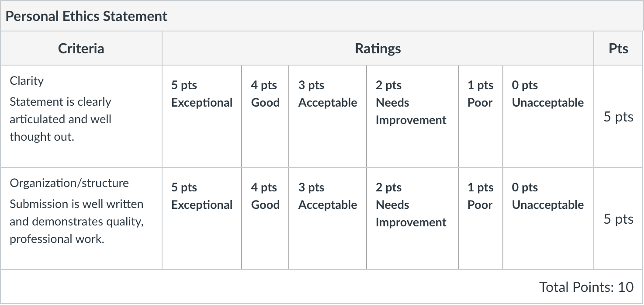Pick Needs Improvement 2 pts for Clarity
The width and height of the screenshot is (644, 305).
click(x=412, y=116)
